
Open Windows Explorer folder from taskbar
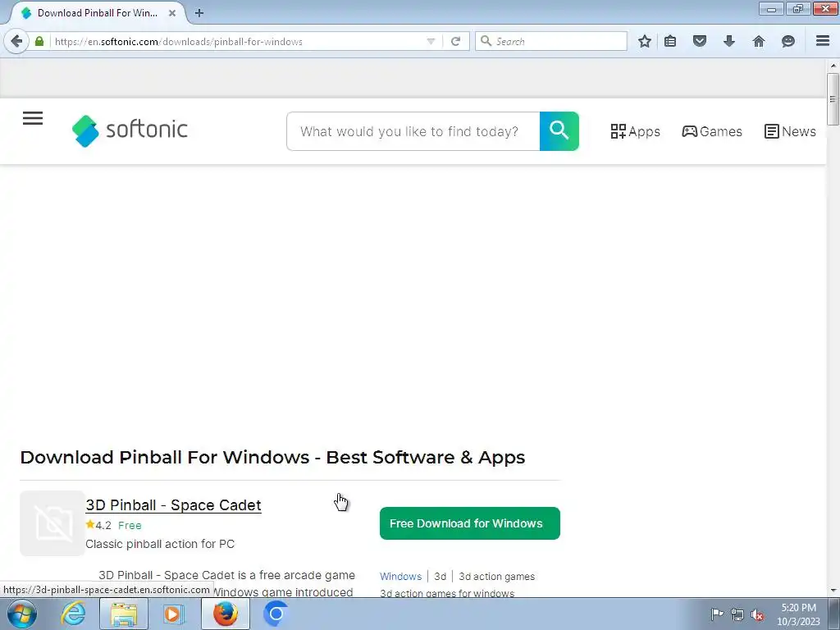pos(124,614)
